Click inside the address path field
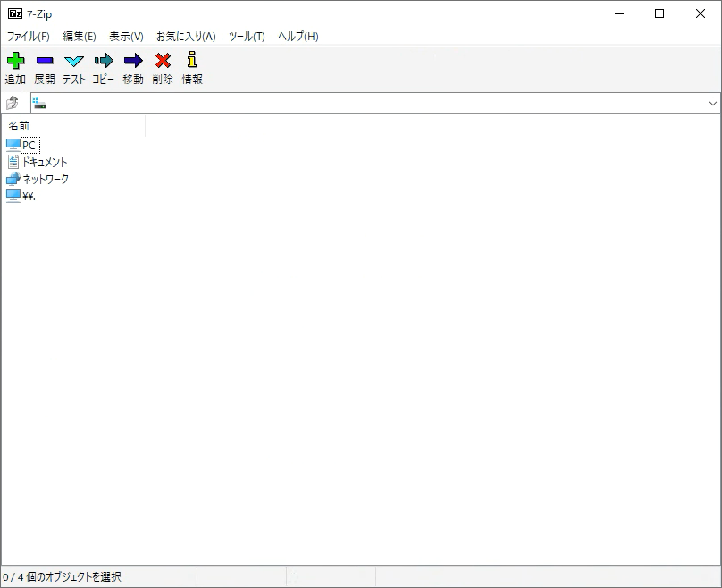Viewport: 722px width, 588px height. pos(357,103)
